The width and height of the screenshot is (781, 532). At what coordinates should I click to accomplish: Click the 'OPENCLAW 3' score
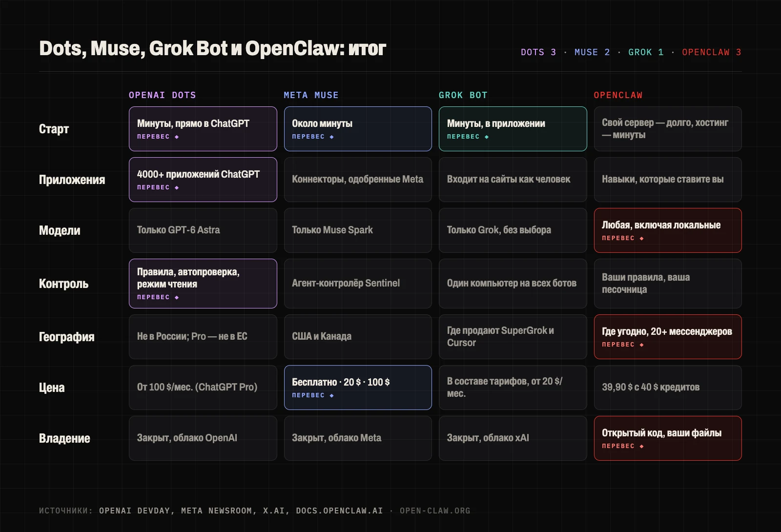coord(712,52)
